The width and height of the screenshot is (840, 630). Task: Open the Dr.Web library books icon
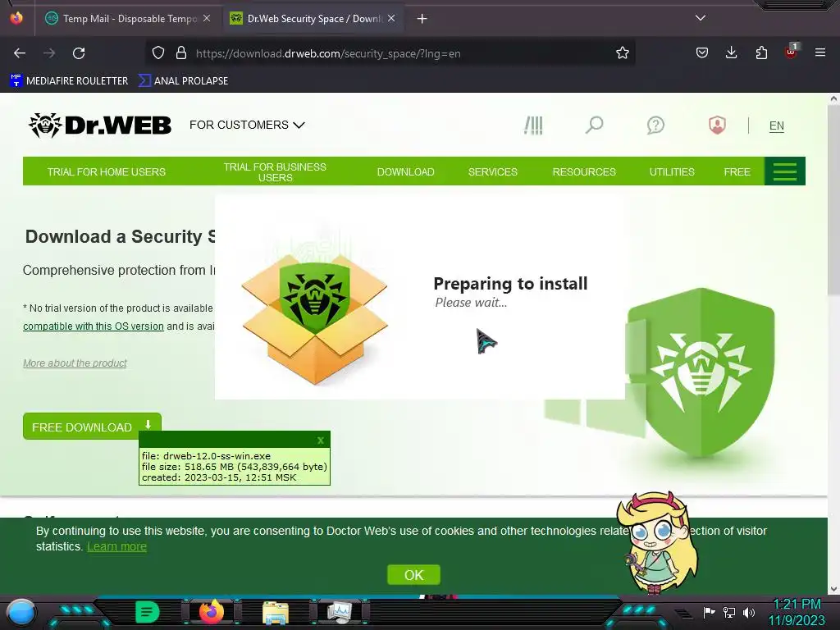click(x=533, y=126)
